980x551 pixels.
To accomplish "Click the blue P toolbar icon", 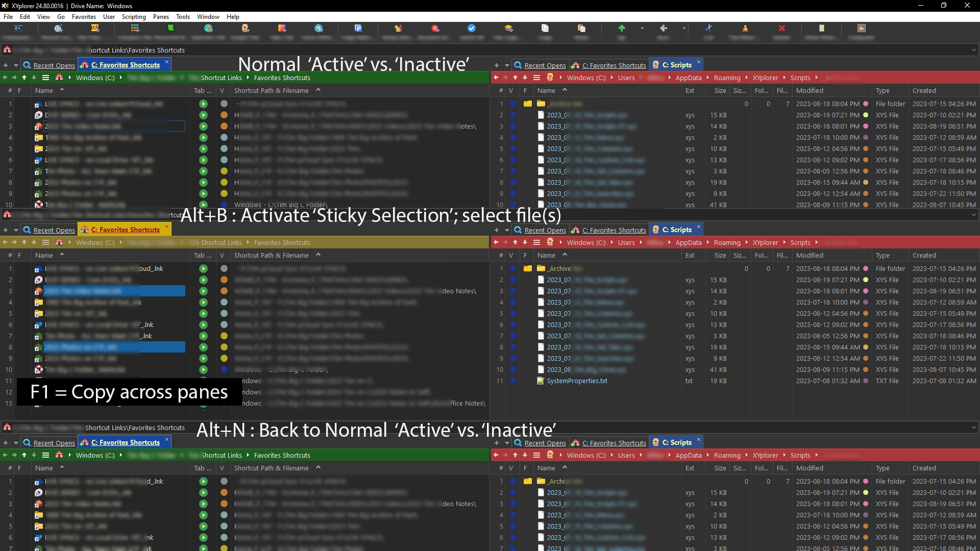I will (358, 29).
